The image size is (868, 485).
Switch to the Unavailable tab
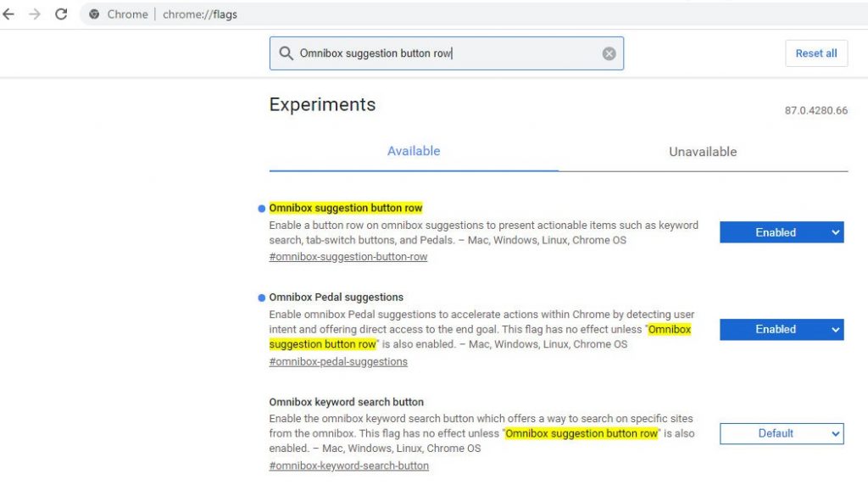point(703,152)
